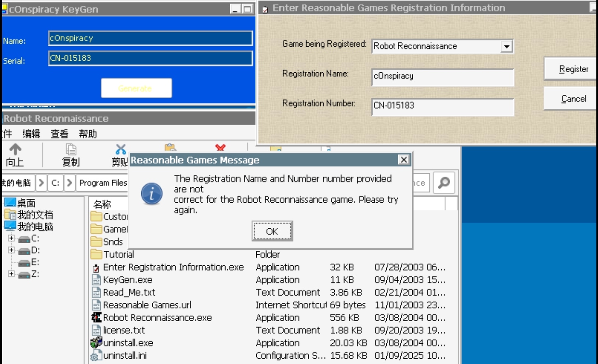Click the C: drive icon in tree
The image size is (598, 364).
(x=24, y=239)
